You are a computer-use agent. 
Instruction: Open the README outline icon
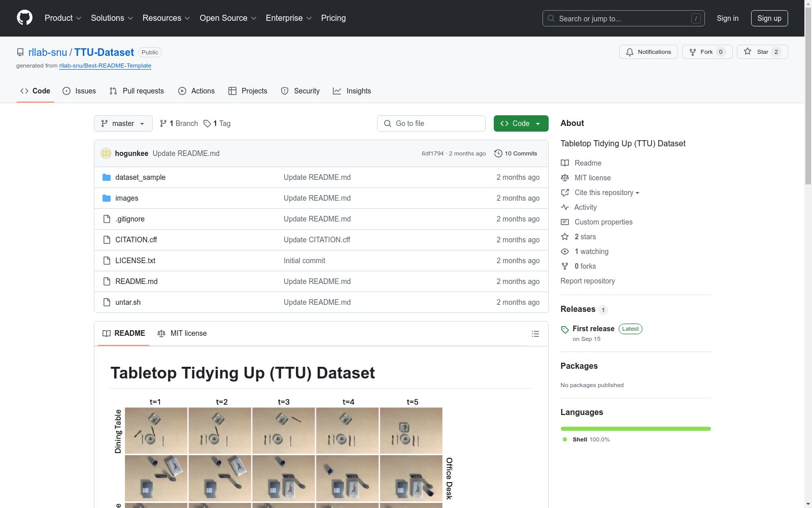535,334
